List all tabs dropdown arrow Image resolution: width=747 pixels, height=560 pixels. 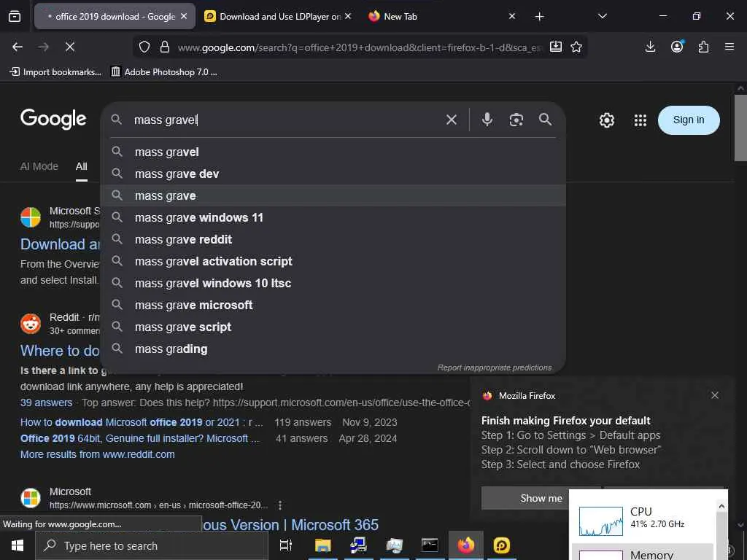[602, 16]
